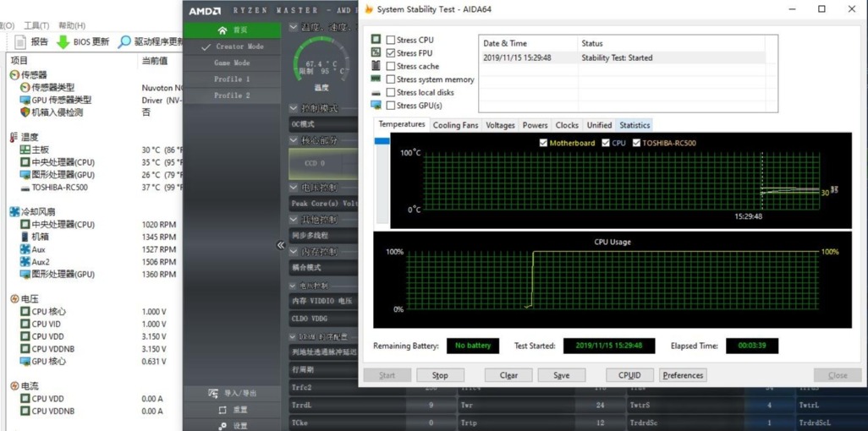
Task: Click the voltage section icon
Action: [x=14, y=299]
